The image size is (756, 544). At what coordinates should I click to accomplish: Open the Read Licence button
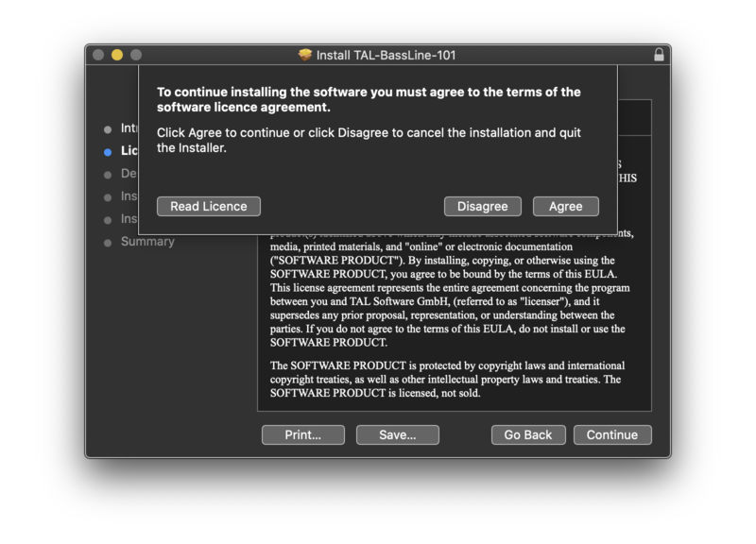pyautogui.click(x=208, y=206)
